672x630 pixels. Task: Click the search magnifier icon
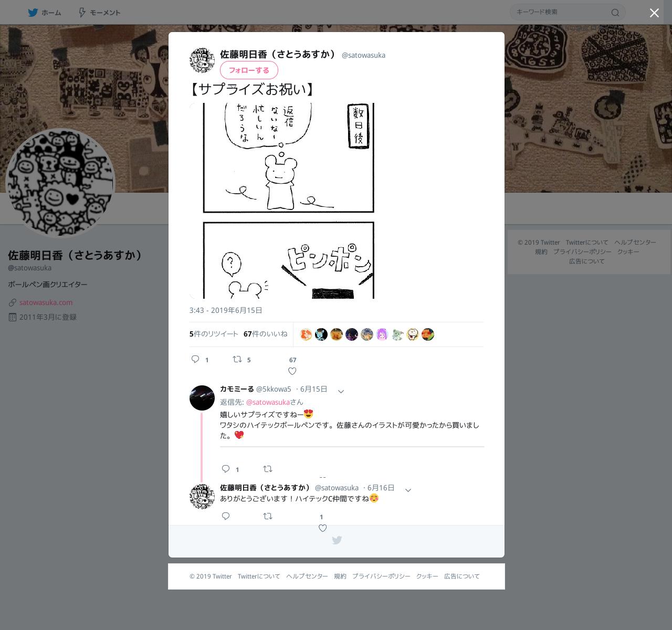coord(615,13)
